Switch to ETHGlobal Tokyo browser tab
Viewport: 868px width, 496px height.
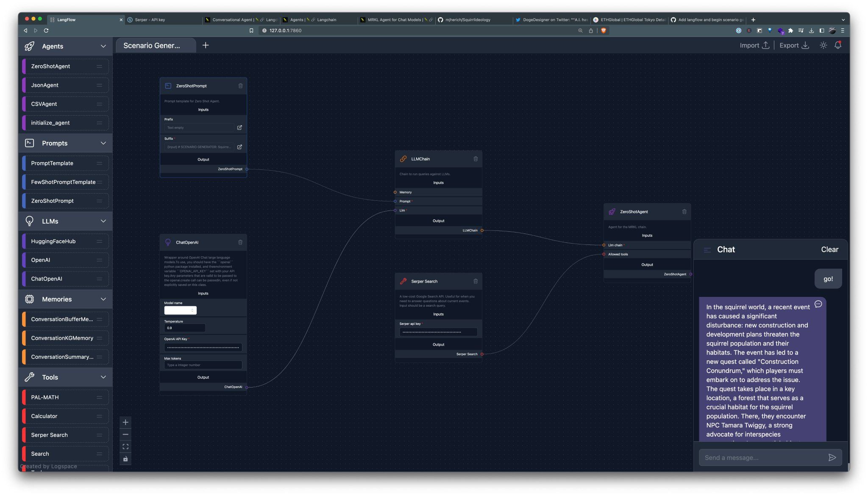pyautogui.click(x=629, y=20)
